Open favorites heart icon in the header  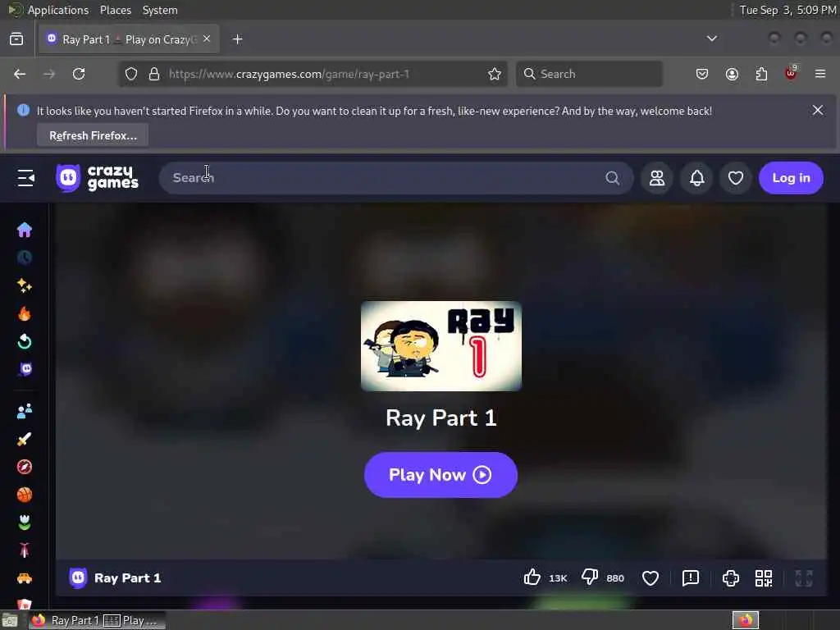pyautogui.click(x=736, y=178)
